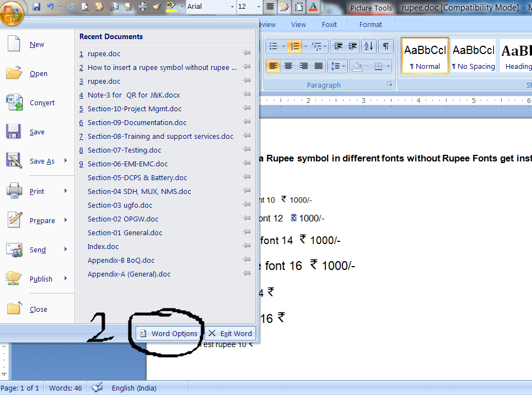Click the borders grid icon

pos(378,66)
